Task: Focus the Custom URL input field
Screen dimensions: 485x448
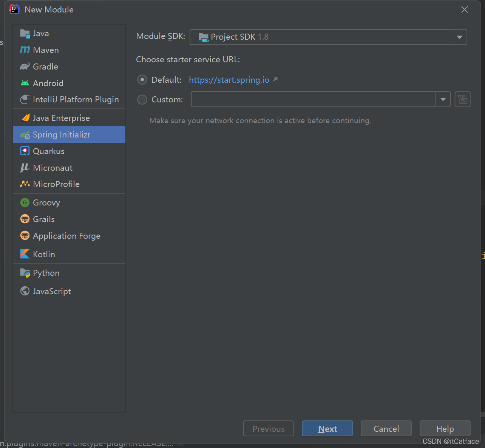Action: [x=314, y=99]
